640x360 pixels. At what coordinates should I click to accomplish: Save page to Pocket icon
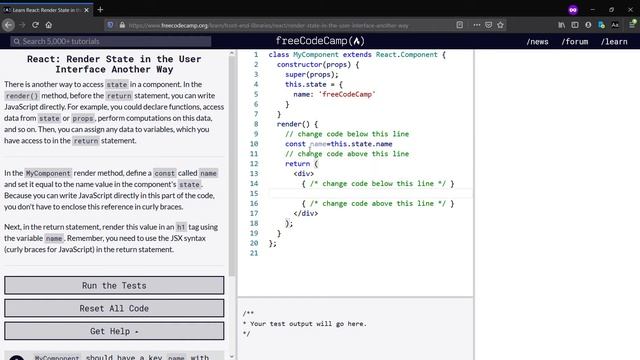(x=489, y=25)
